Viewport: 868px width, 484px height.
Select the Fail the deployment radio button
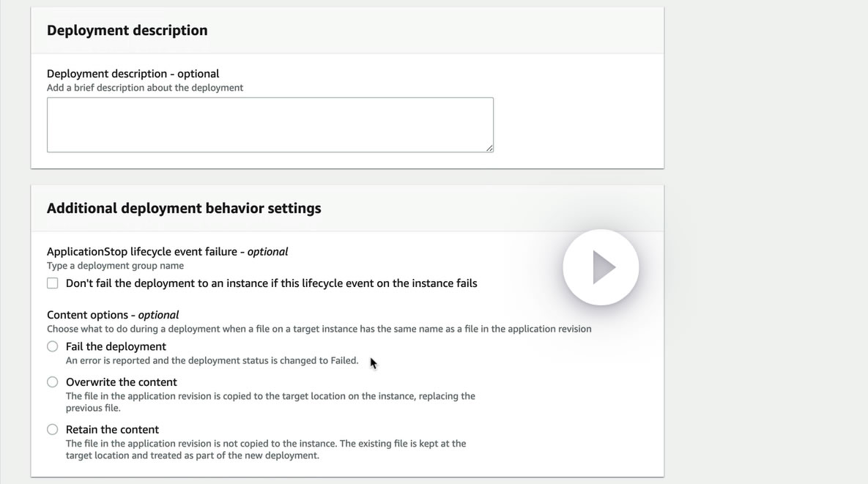53,346
